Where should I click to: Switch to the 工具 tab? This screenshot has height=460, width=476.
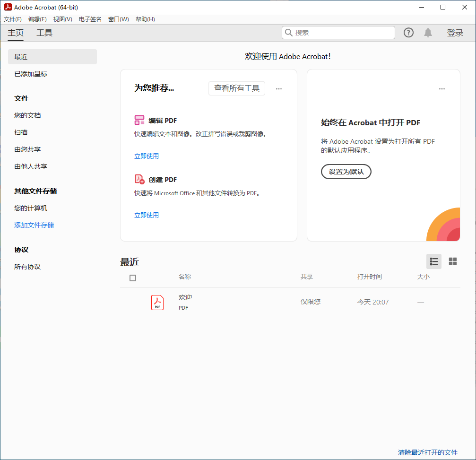click(x=44, y=33)
